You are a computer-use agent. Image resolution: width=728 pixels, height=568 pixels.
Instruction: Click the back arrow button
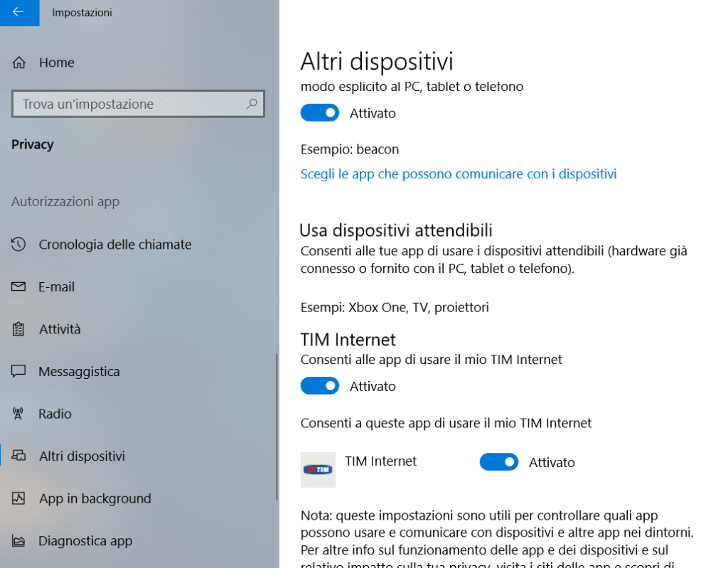coord(19,13)
